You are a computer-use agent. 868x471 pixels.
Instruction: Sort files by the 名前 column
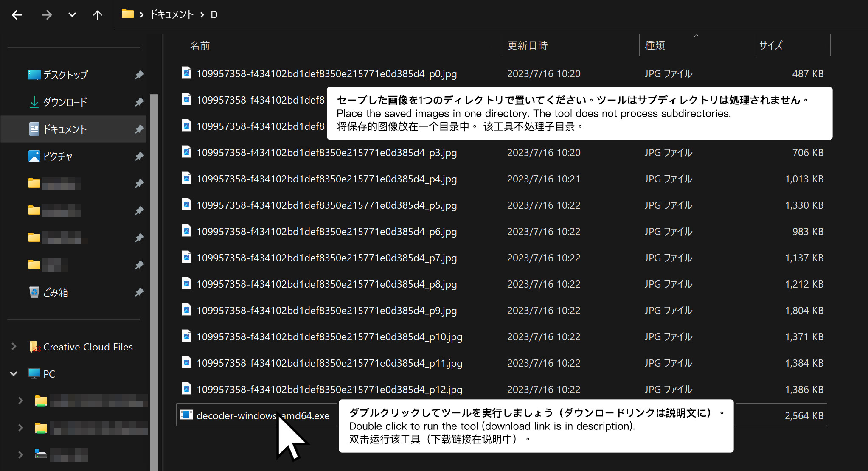tap(200, 45)
